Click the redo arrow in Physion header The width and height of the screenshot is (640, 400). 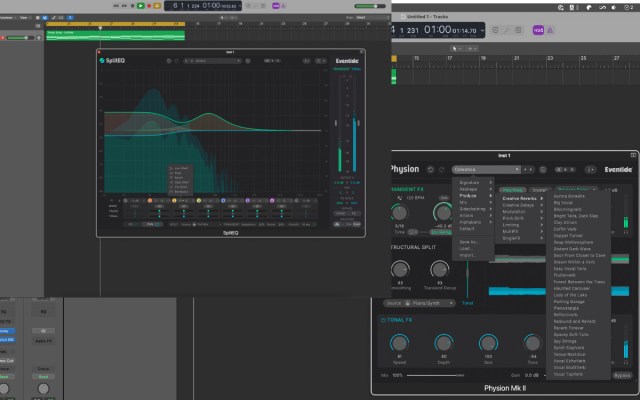442,169
